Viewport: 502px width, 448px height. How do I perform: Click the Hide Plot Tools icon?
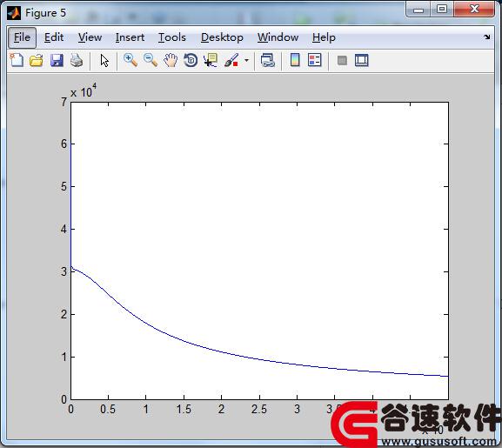[x=342, y=60]
